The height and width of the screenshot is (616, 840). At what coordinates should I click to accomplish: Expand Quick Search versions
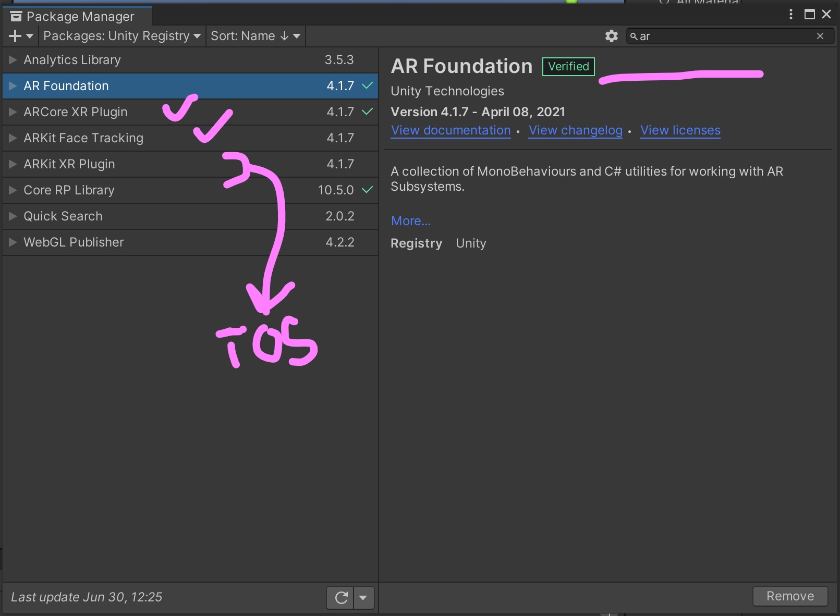click(x=13, y=216)
